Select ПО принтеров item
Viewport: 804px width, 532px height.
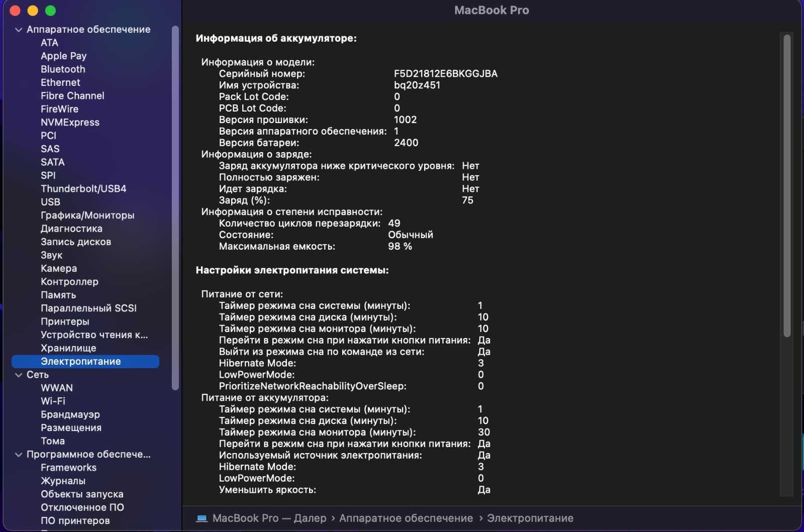[75, 521]
